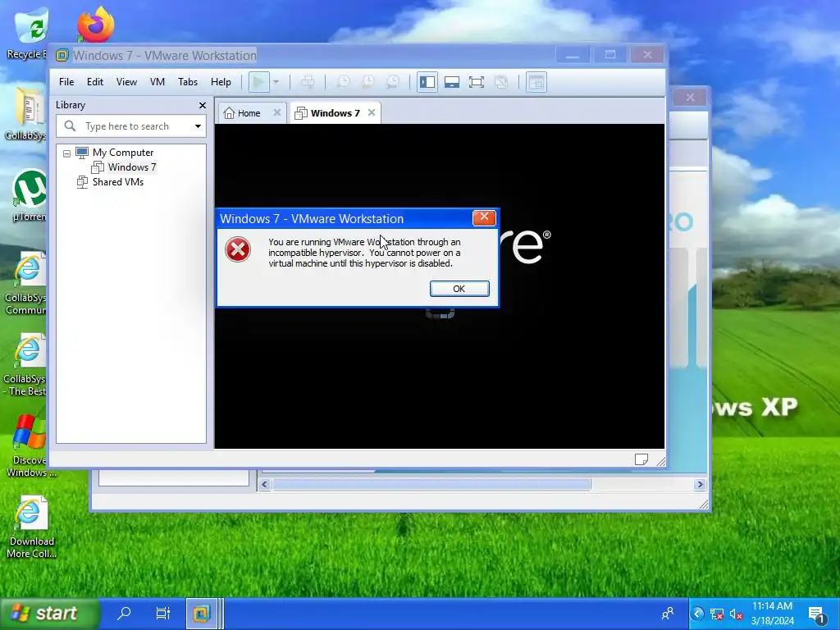Image resolution: width=840 pixels, height=630 pixels.
Task: Close the Windows 7 tab
Action: coord(372,112)
